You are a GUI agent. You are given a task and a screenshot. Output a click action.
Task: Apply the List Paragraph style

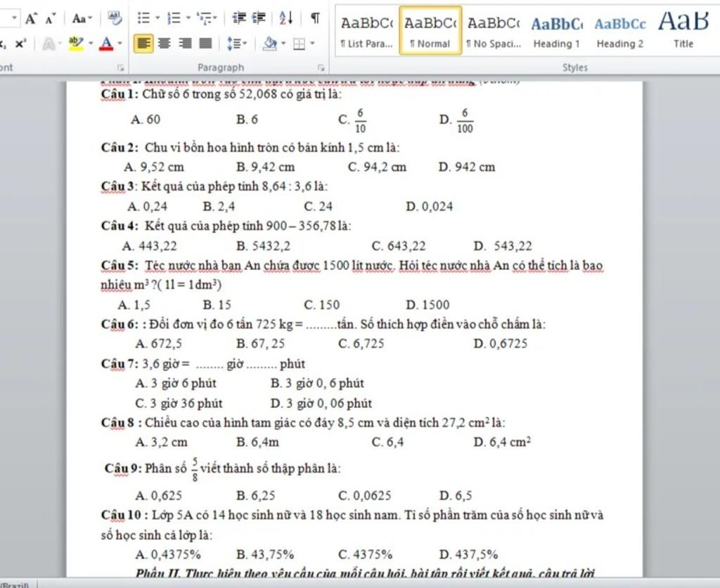(367, 32)
